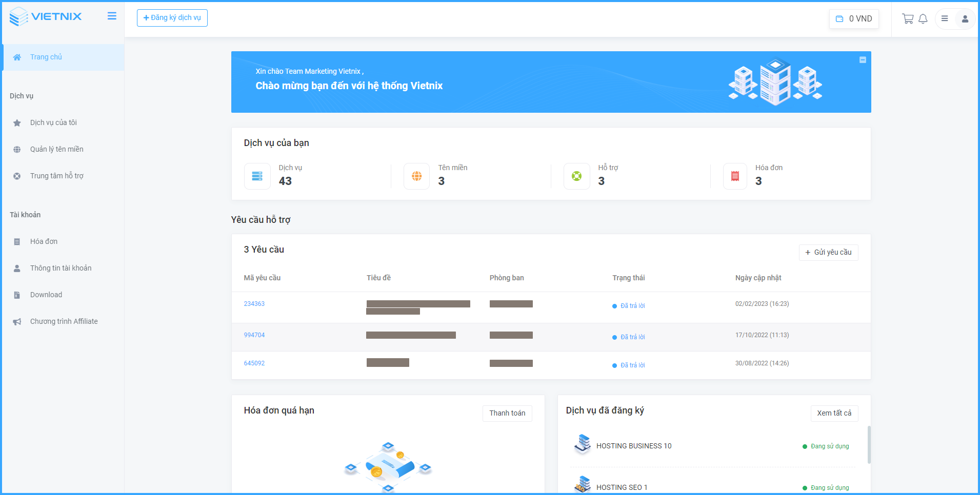Open the Download menu item

pyautogui.click(x=63, y=295)
